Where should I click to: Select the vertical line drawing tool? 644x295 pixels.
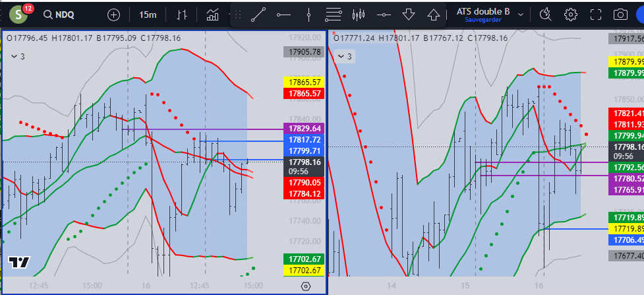coord(308,15)
